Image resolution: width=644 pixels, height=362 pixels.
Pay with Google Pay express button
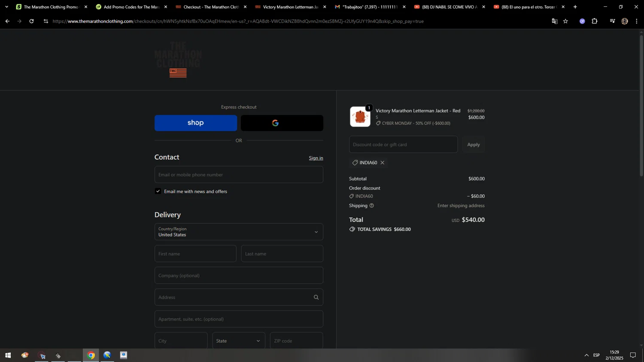tap(282, 123)
